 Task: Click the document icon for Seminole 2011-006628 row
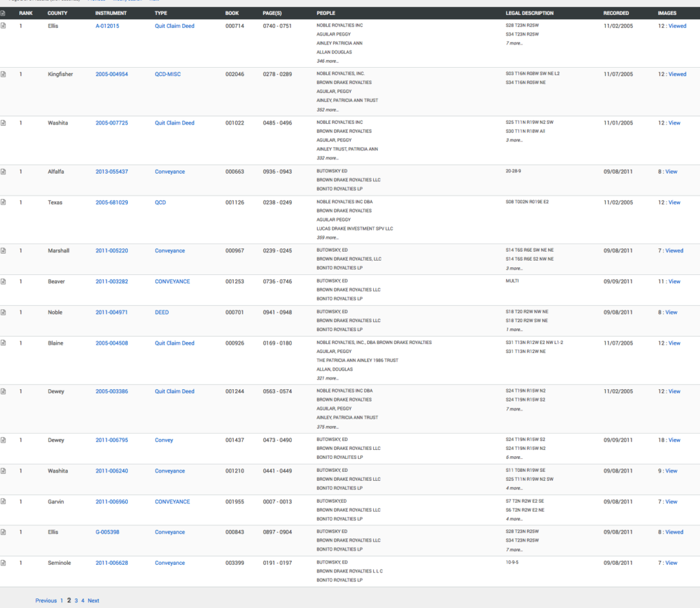coord(3,563)
